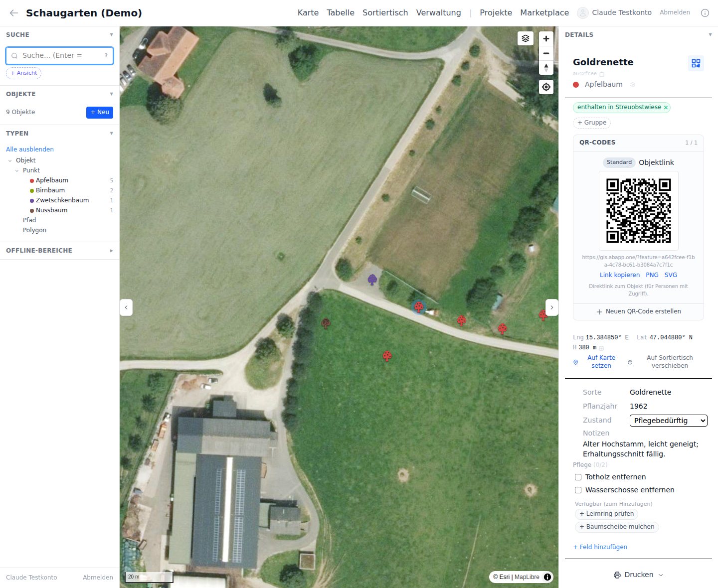Go back using the arrow beside Schaugarten
This screenshot has height=588, width=718.
14,13
